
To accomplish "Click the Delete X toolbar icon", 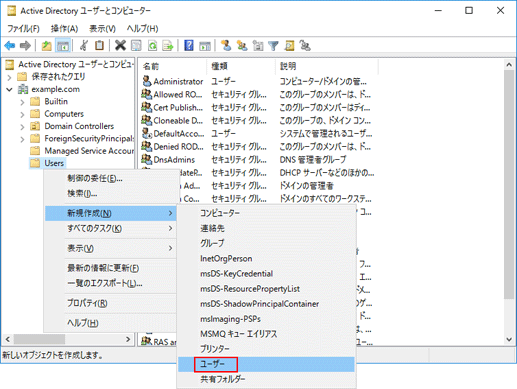I will coord(120,45).
